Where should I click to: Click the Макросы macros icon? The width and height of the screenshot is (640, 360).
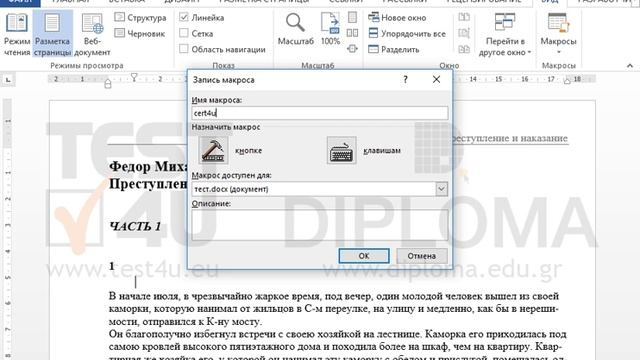pos(558,23)
